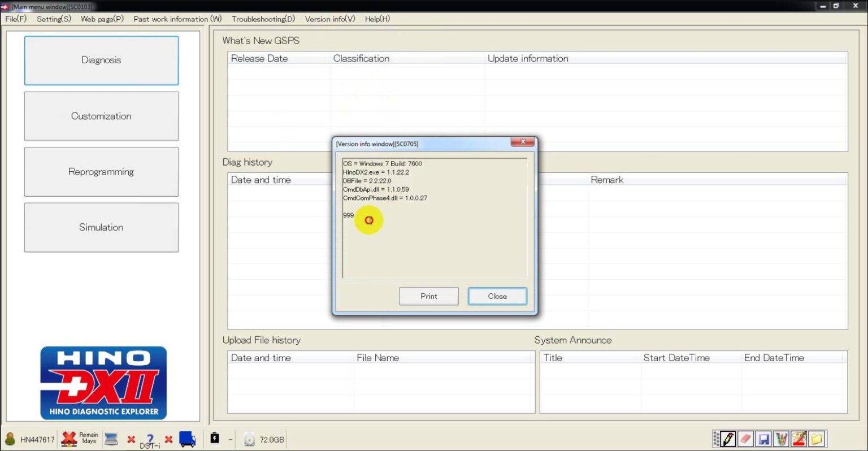This screenshot has height=451, width=868.
Task: Open the Past work information menu
Action: 176,19
